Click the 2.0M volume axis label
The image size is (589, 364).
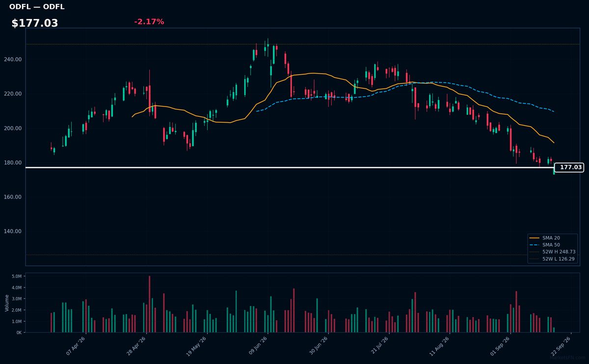tap(17, 310)
